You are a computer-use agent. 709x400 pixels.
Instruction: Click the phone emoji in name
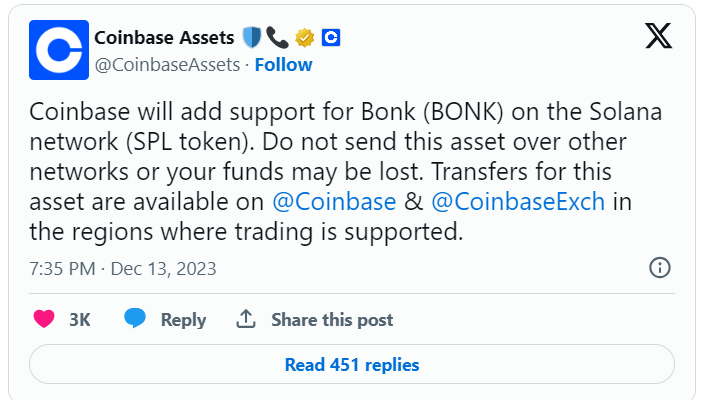click(277, 38)
